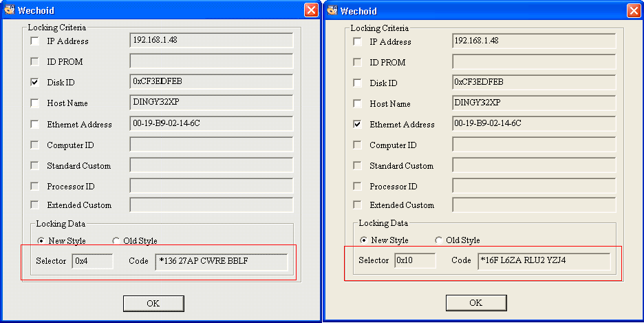Uncheck Ethernet Address in right window
This screenshot has height=323, width=644.
click(x=358, y=124)
